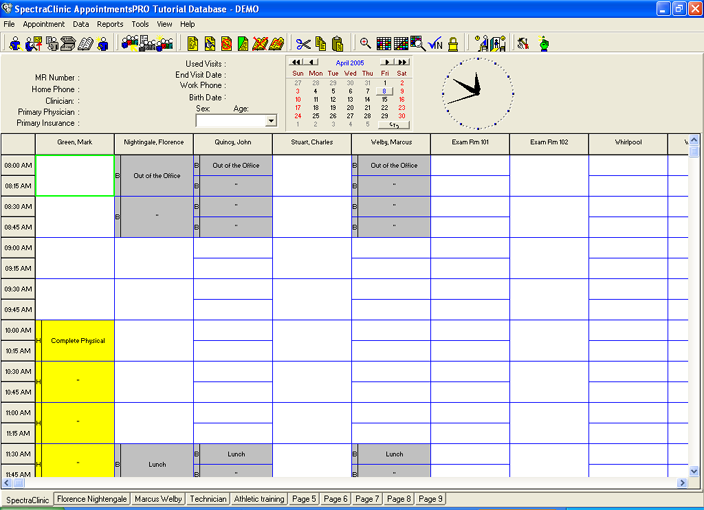The width and height of the screenshot is (704, 510).
Task: Open the Data menu
Action: click(81, 24)
